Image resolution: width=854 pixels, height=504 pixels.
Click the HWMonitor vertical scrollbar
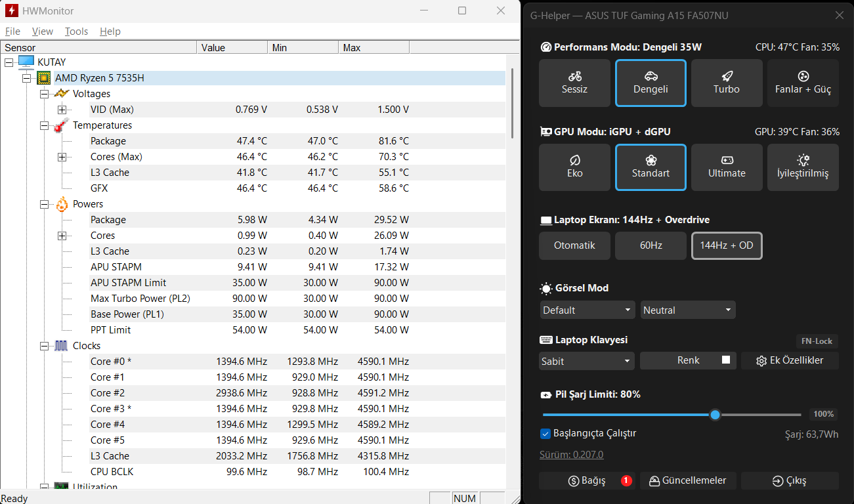pos(513,103)
